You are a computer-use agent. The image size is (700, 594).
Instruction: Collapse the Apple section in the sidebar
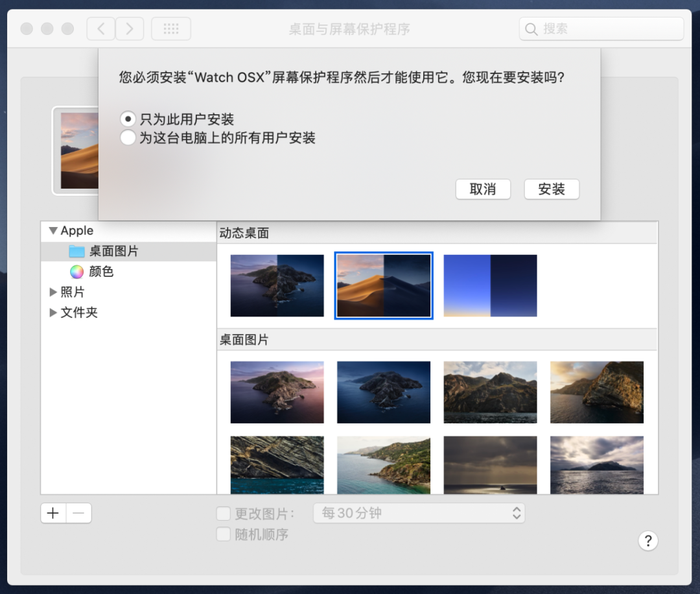coord(53,231)
